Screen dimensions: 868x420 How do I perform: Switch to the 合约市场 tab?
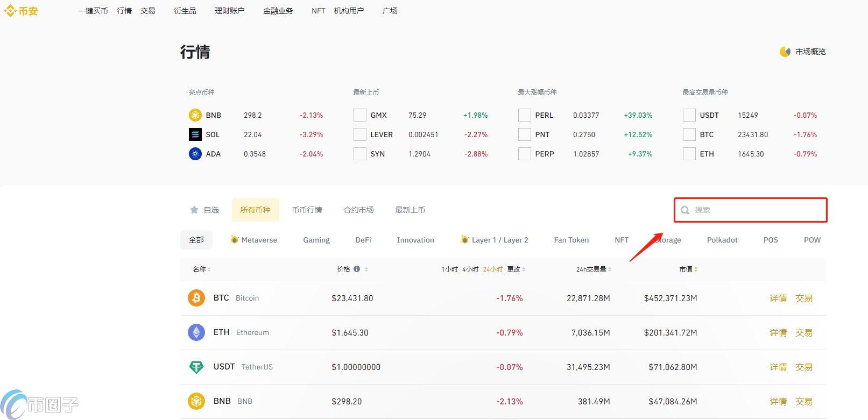[359, 210]
